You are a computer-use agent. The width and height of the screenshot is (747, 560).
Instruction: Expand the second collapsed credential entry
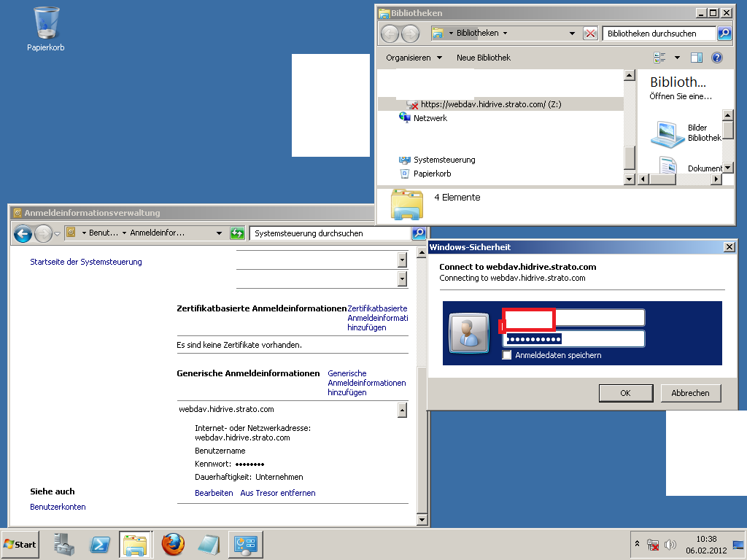pos(403,279)
